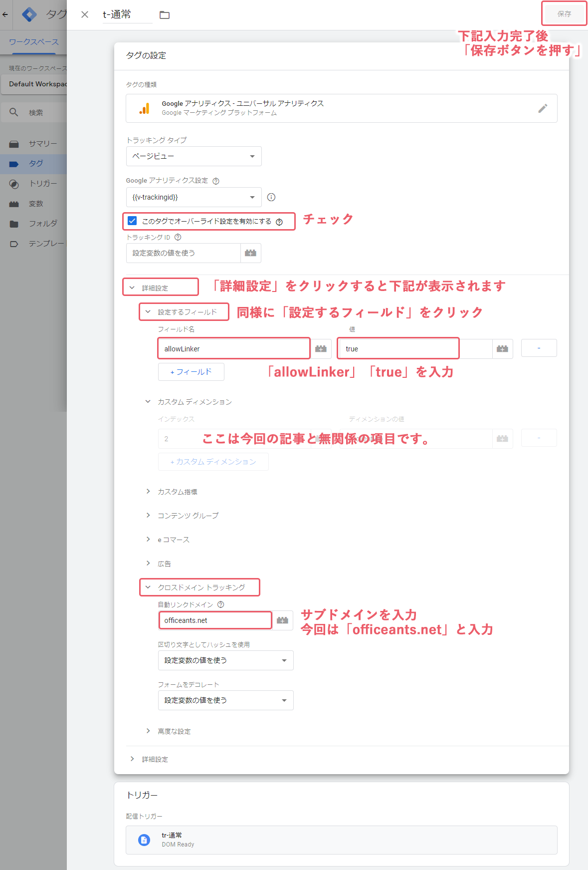Click the トラッキングID input field
The width and height of the screenshot is (588, 870).
[184, 253]
